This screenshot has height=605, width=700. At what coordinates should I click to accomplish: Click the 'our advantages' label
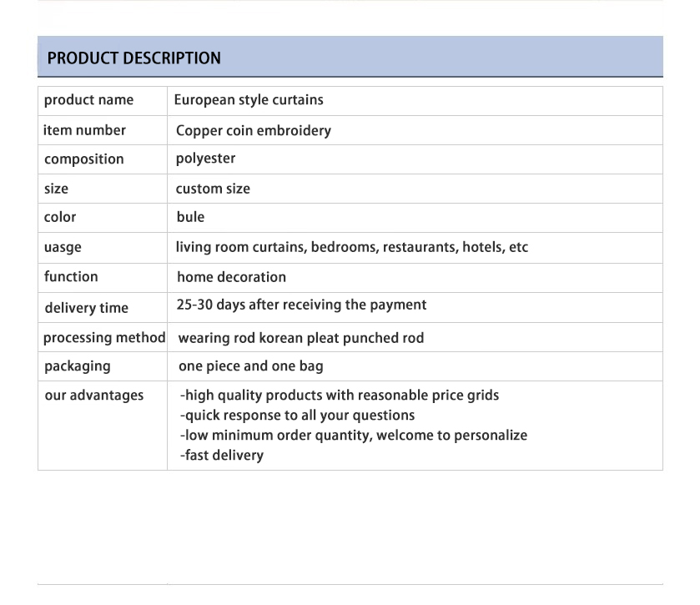(x=93, y=396)
